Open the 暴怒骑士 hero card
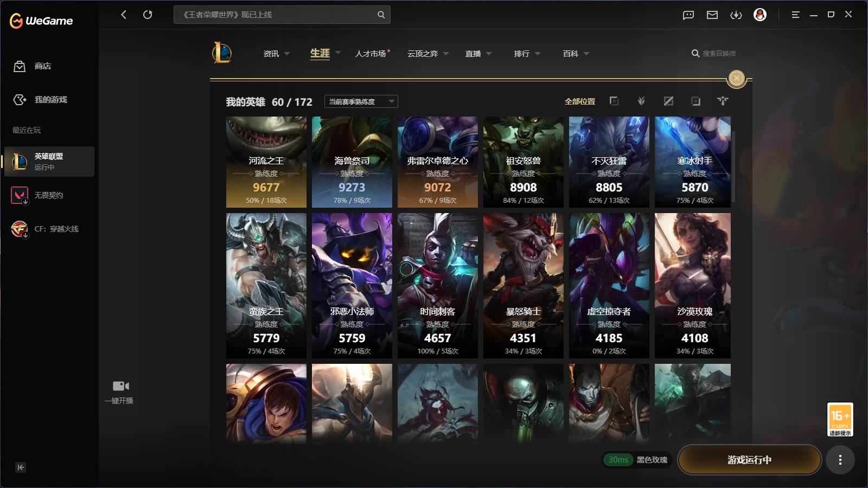The image size is (868, 488). click(524, 286)
